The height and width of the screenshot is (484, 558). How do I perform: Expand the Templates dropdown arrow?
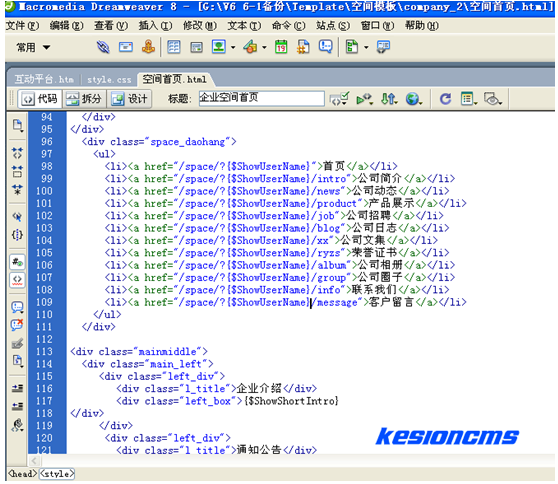[x=366, y=47]
